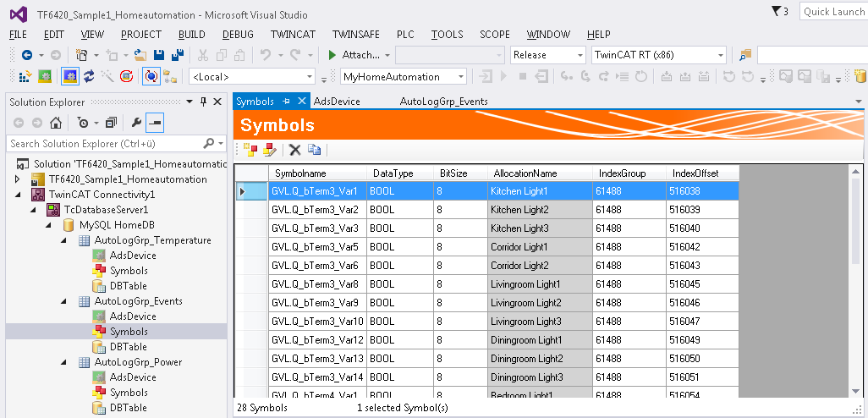Open the Release configuration dropdown
Image resolution: width=868 pixels, height=418 pixels.
coord(580,55)
